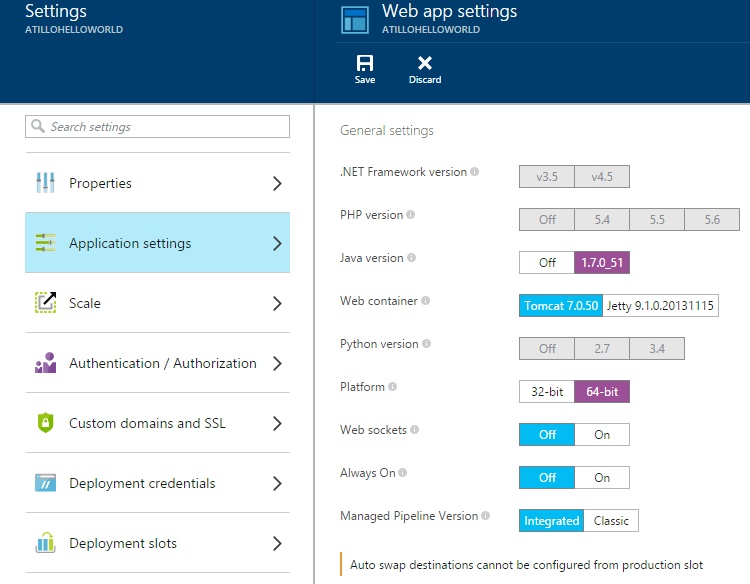The height and width of the screenshot is (584, 750).
Task: Open Custom domains and SSL item
Action: pyautogui.click(x=157, y=423)
